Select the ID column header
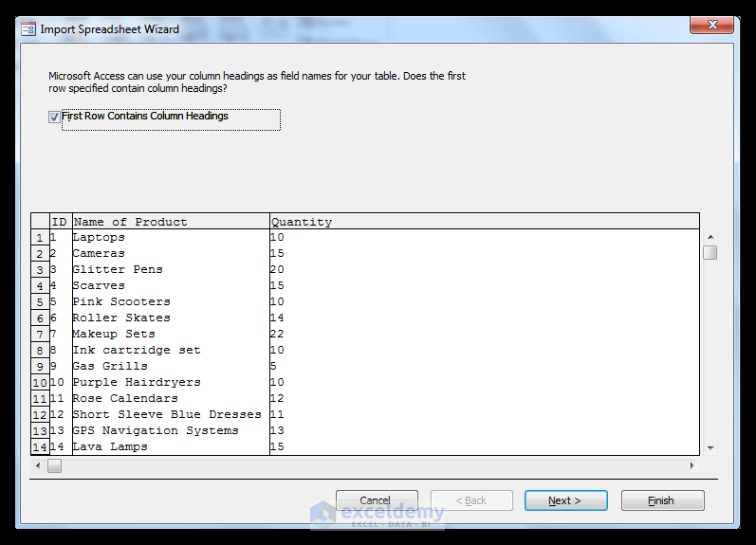 point(61,222)
